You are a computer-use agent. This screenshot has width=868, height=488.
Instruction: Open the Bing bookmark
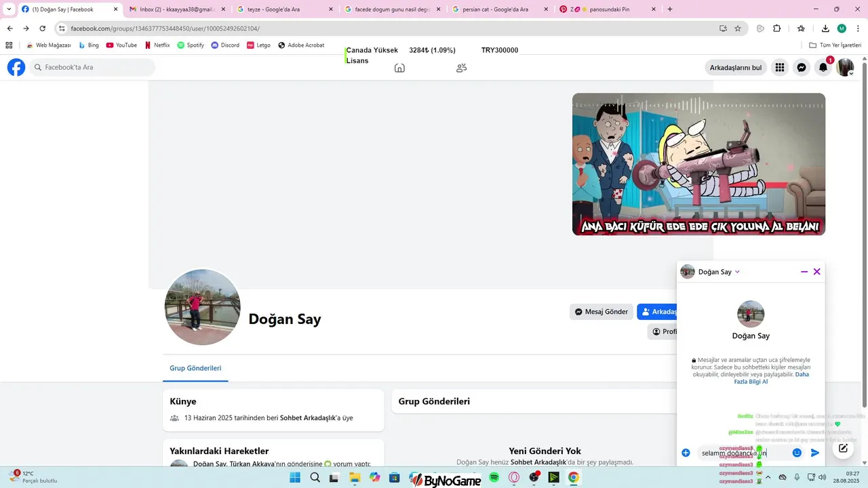(89, 45)
